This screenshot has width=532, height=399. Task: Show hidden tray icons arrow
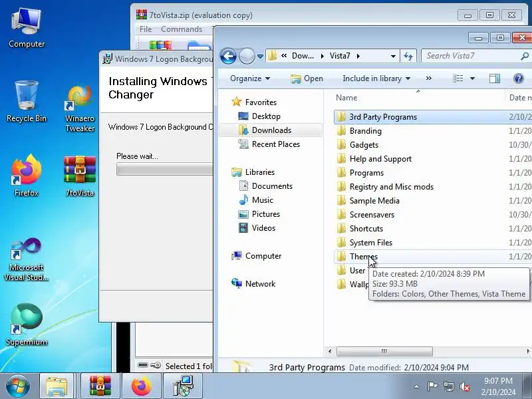coord(417,386)
